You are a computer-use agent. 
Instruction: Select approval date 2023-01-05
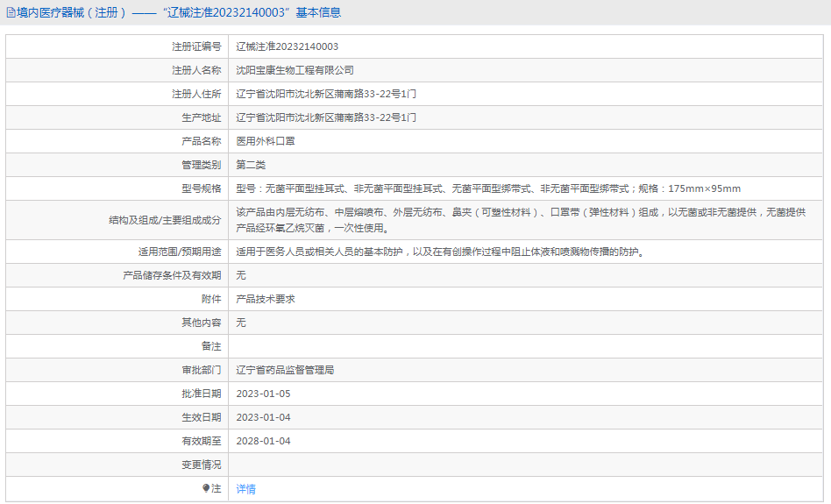point(263,394)
